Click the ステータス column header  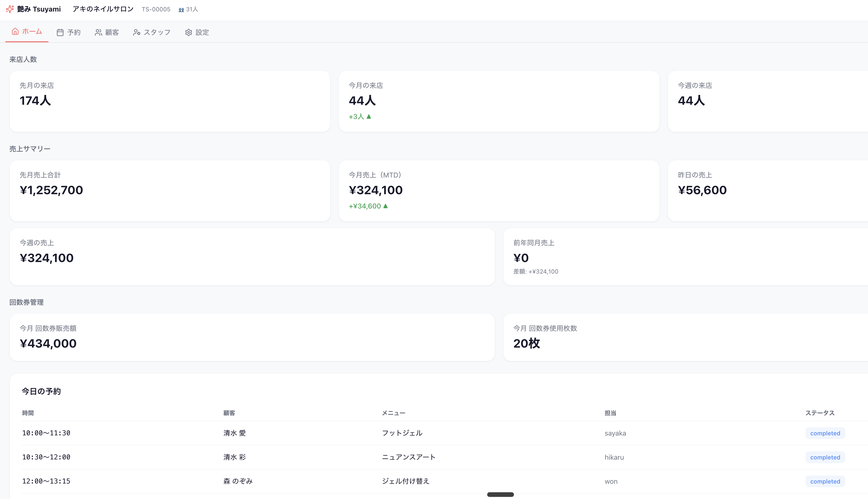820,413
